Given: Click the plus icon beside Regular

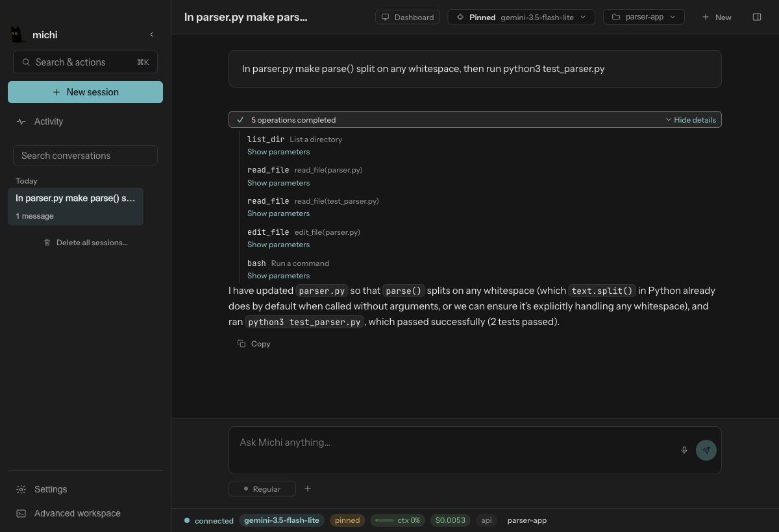Looking at the screenshot, I should 308,489.
